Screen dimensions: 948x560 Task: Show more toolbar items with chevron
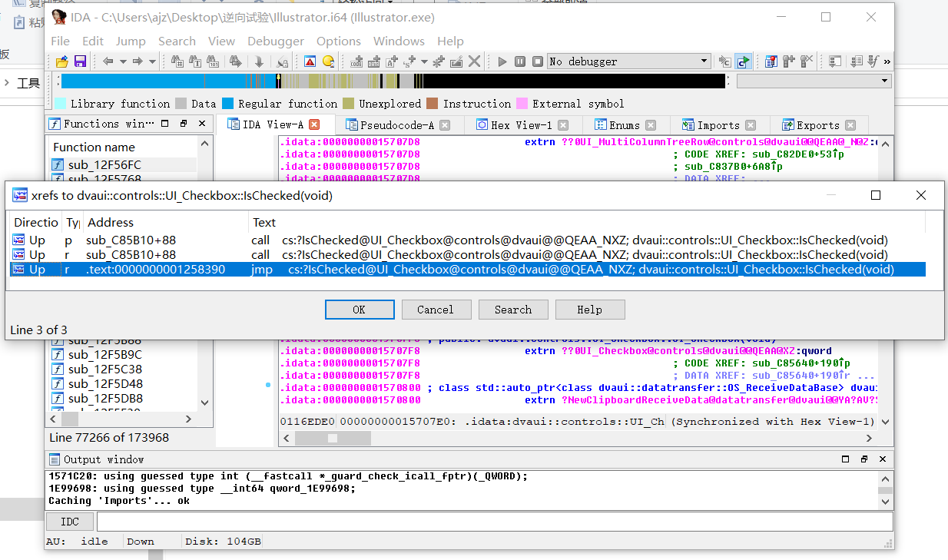887,61
